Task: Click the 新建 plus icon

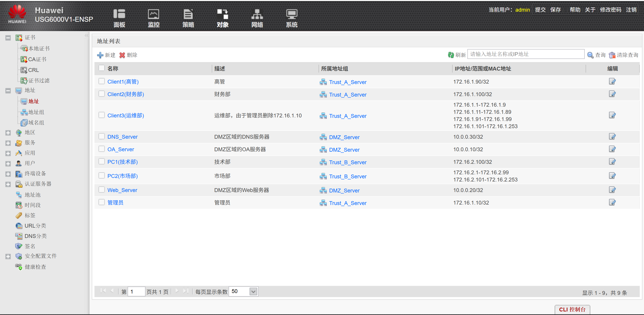Action: pyautogui.click(x=100, y=55)
